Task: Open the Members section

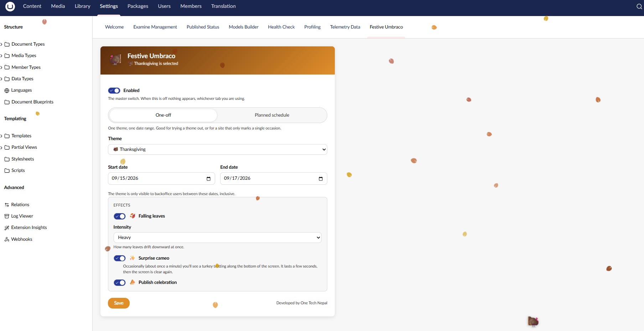Action: 191,6
